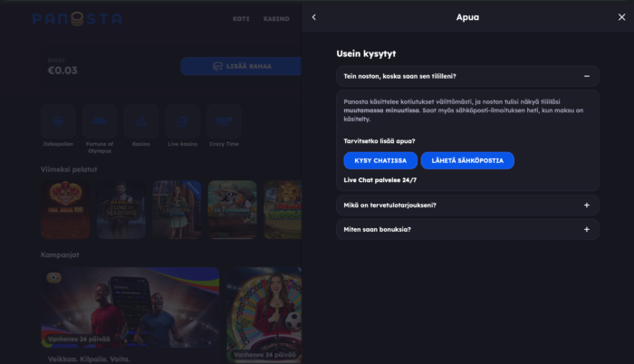634x364 pixels.
Task: Open the Live kasino shortcut icon
Action: 182,121
